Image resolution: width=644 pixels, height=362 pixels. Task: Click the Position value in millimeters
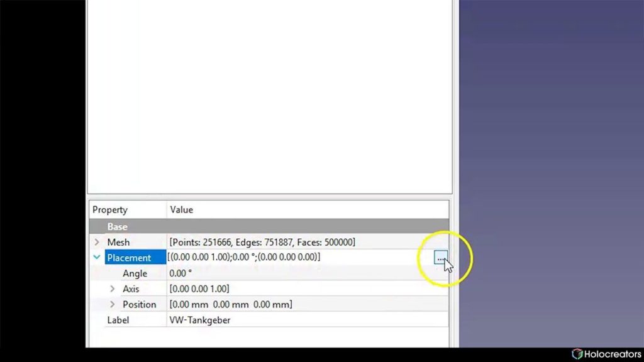point(231,305)
